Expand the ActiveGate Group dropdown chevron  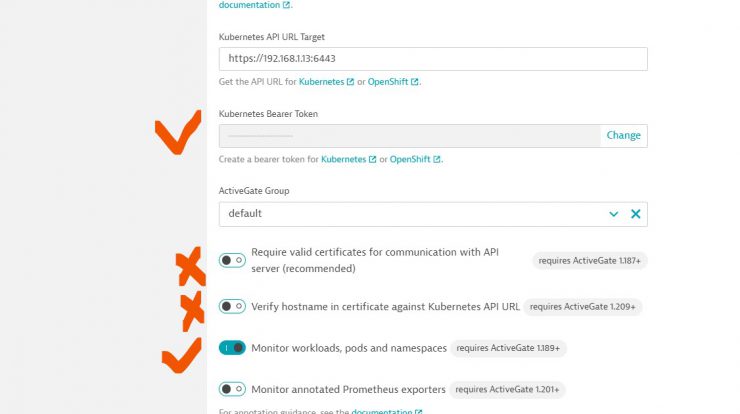pyautogui.click(x=614, y=214)
